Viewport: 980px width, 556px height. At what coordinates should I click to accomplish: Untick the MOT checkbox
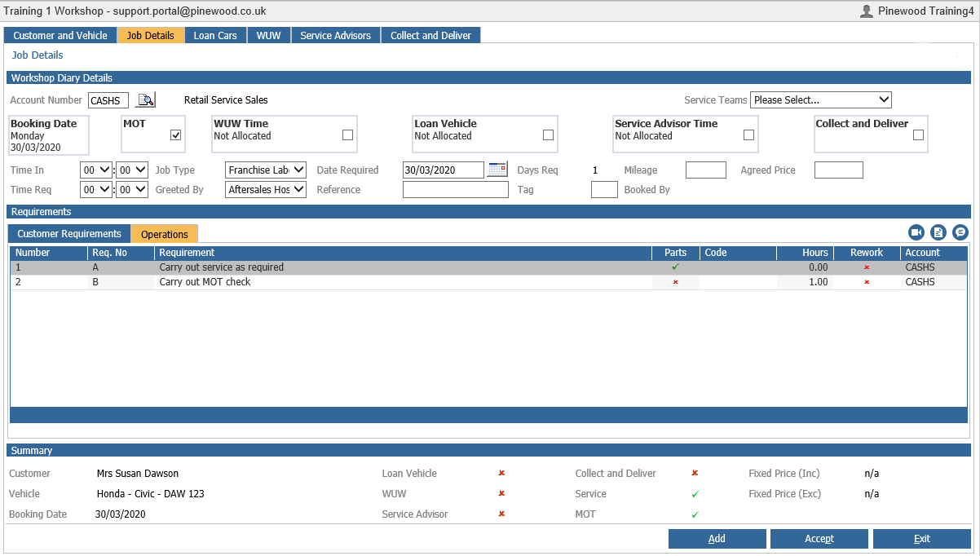(x=175, y=135)
